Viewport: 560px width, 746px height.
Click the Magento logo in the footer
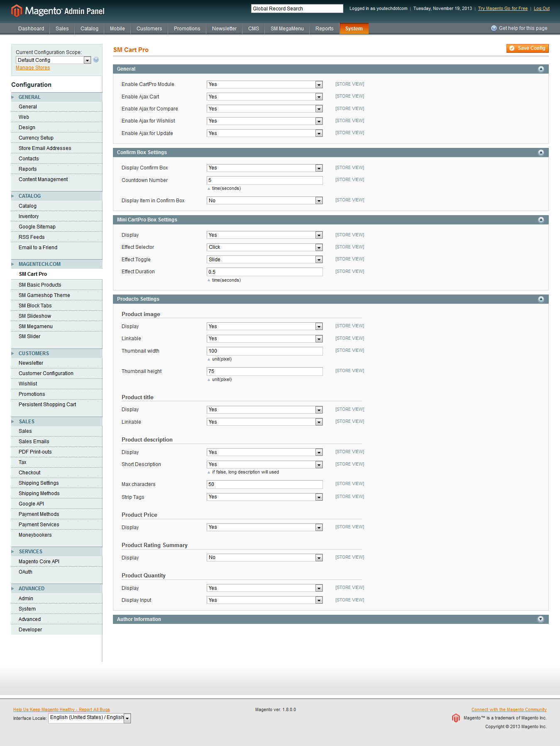[x=456, y=718]
